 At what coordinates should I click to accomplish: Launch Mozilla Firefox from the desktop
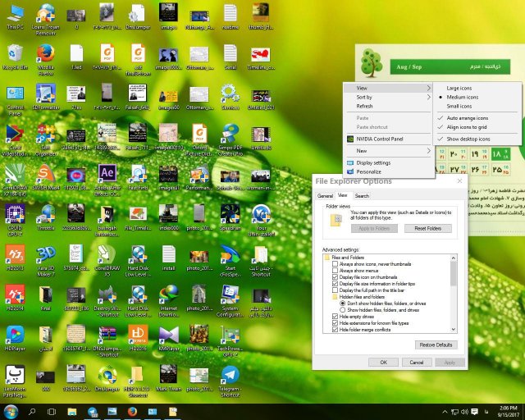point(46,53)
